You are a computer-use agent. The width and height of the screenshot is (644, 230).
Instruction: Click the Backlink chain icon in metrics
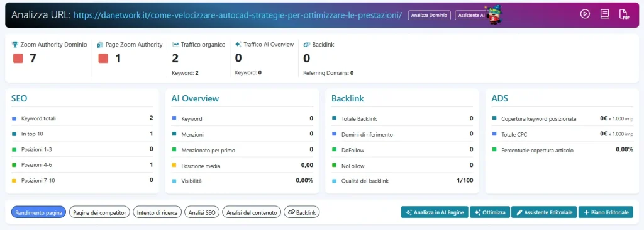pos(306,45)
